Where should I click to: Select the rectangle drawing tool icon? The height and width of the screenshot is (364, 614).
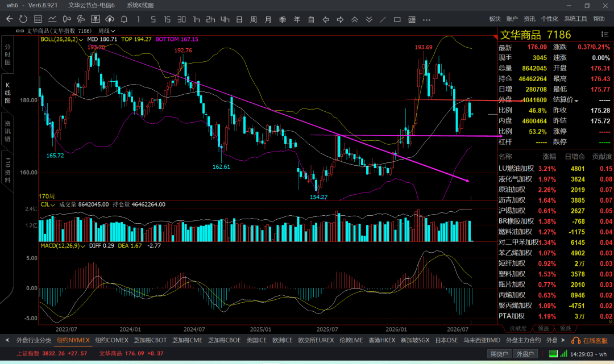tap(397, 19)
